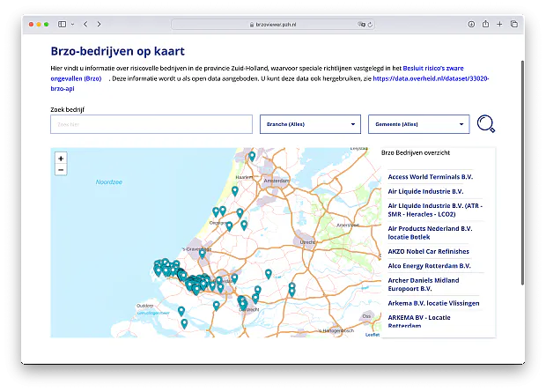Open the Gemeente (Alles) dropdown
Screen dimensions: 546x392
[x=419, y=124]
